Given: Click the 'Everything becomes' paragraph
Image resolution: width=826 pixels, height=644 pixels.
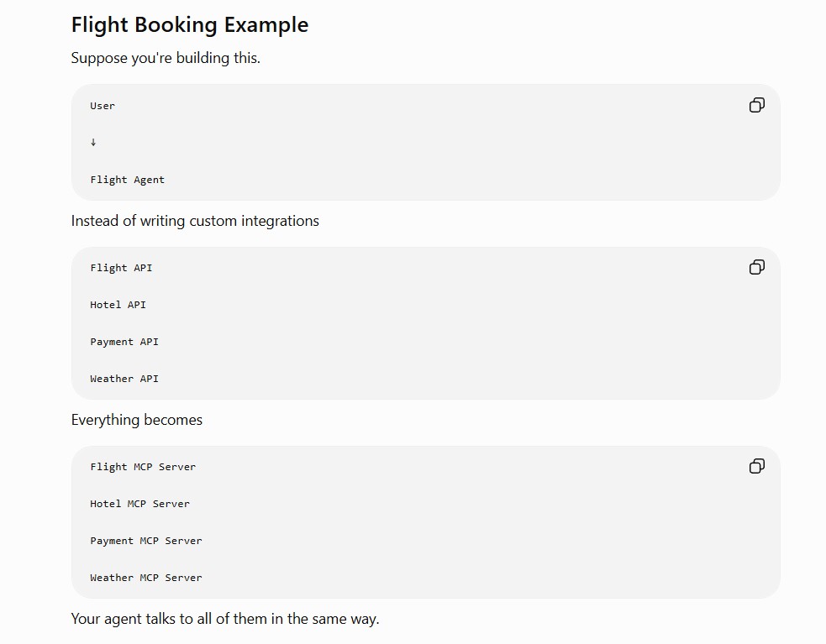Looking at the screenshot, I should [x=136, y=420].
